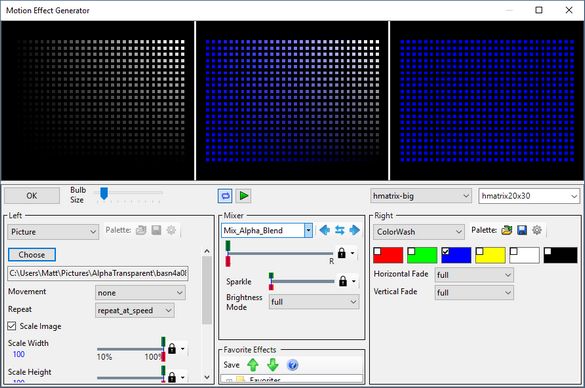585x388 pixels.
Task: Click the Save favorite effect label
Action: 231,365
